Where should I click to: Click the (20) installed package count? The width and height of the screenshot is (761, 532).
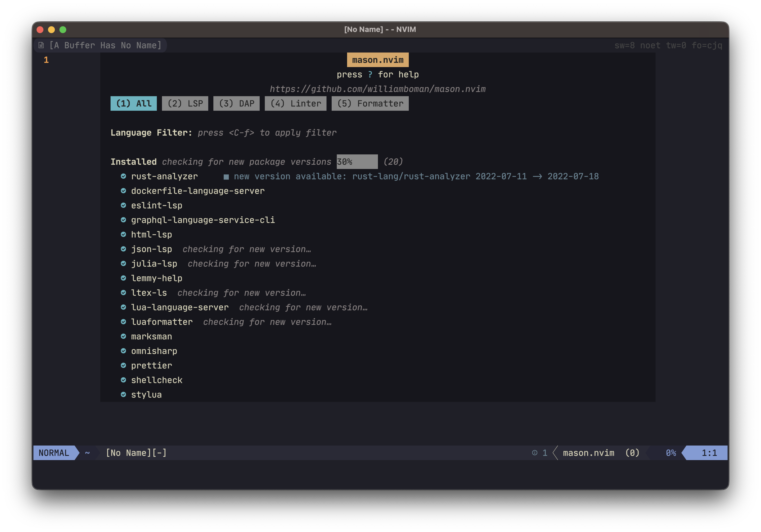tap(393, 162)
